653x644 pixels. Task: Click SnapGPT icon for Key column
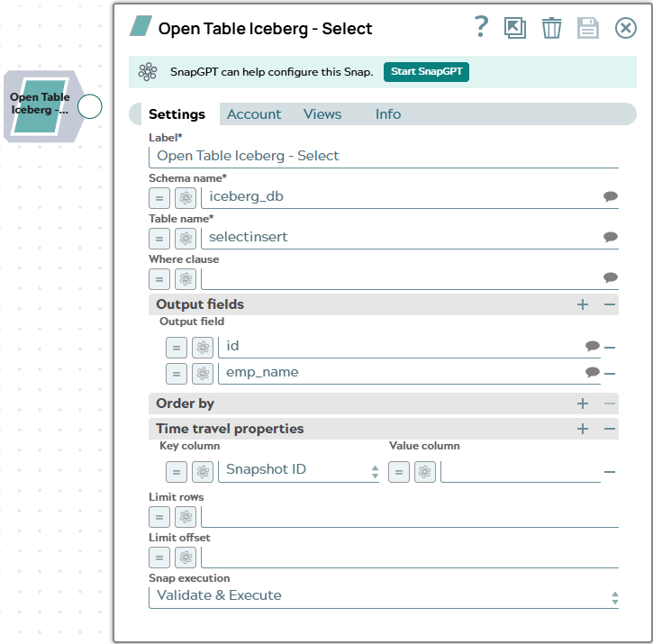click(x=203, y=472)
